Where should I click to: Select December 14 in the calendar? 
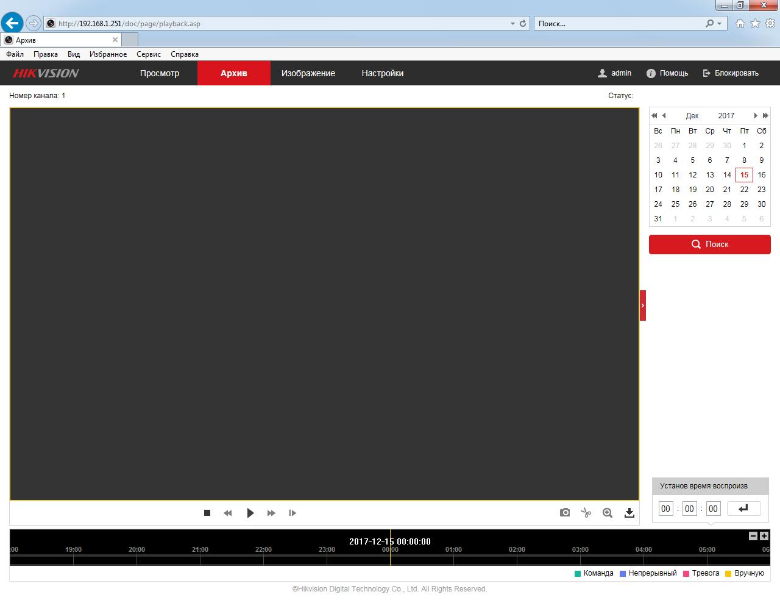pyautogui.click(x=727, y=175)
